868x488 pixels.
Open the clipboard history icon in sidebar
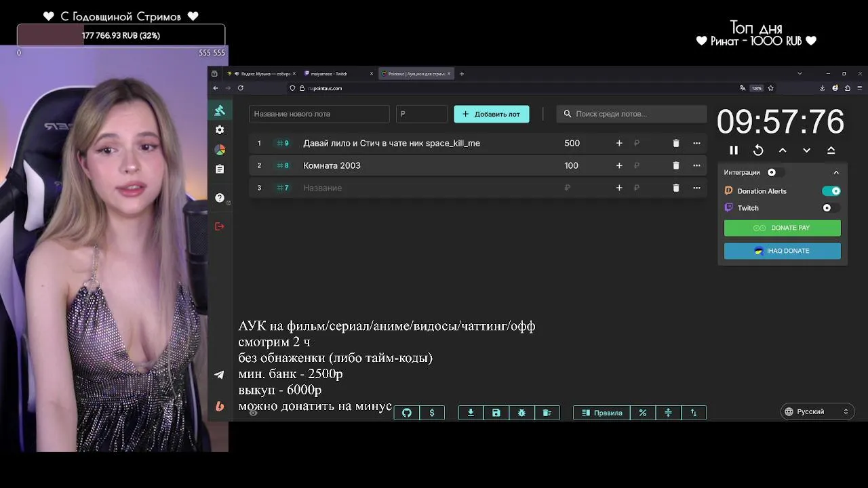tap(220, 169)
